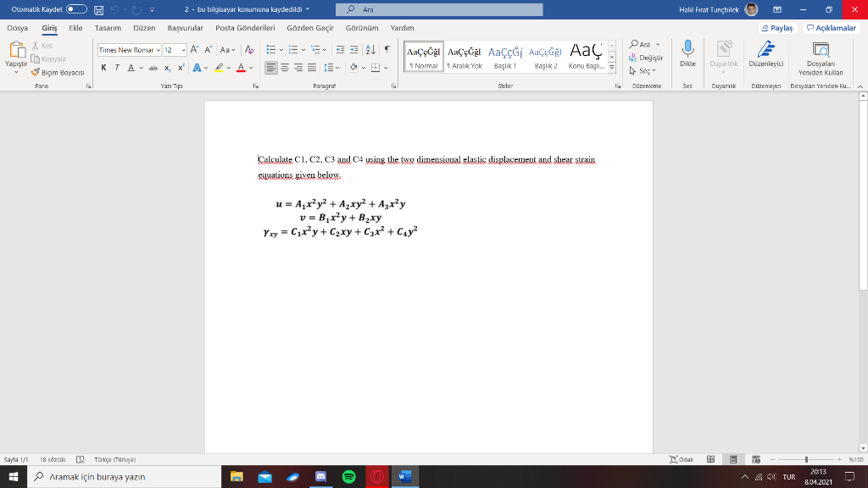The width and height of the screenshot is (868, 488).
Task: Click the bullet list icon
Action: [270, 50]
